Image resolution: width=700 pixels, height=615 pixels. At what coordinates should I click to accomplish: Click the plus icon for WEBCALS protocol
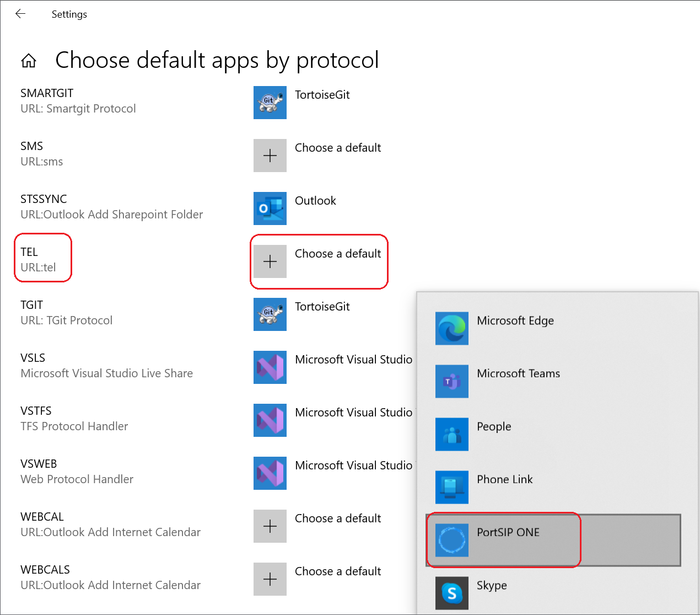click(x=270, y=579)
